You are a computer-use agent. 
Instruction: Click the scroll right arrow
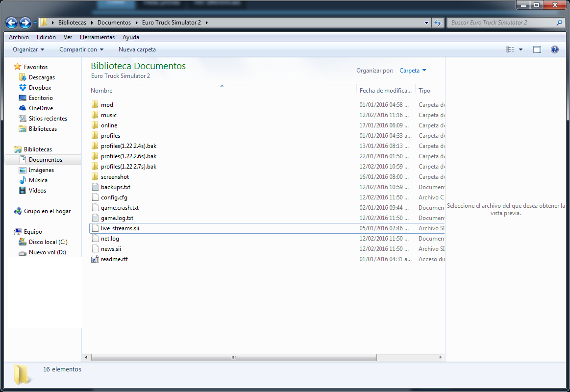point(440,358)
